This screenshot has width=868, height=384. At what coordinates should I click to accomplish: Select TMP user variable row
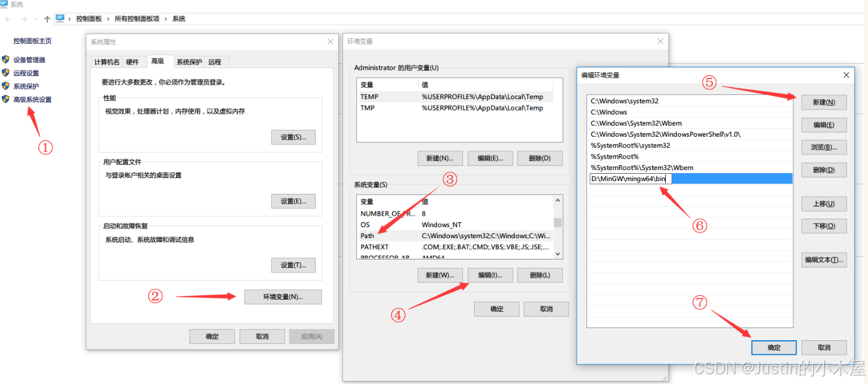455,108
